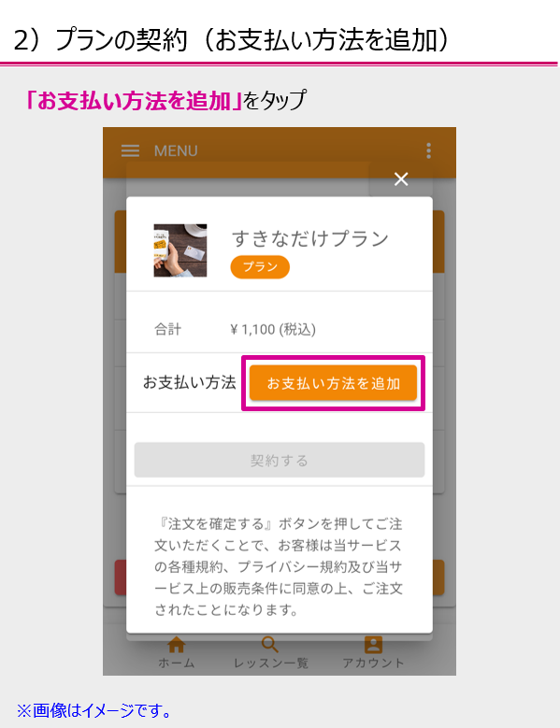Click the 合計 ¥1,100 (税込) amount
Screen dimensions: 560x728
click(273, 330)
